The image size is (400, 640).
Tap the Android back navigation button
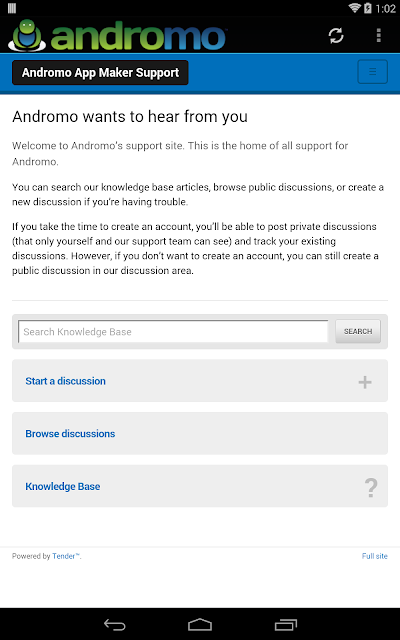tap(115, 624)
